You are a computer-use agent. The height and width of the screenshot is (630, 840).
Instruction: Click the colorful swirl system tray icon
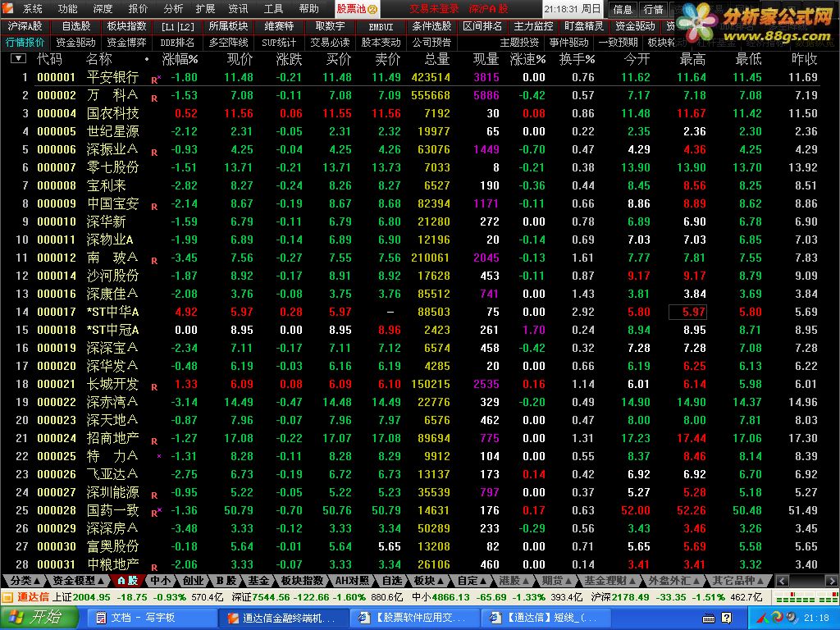pos(778,618)
